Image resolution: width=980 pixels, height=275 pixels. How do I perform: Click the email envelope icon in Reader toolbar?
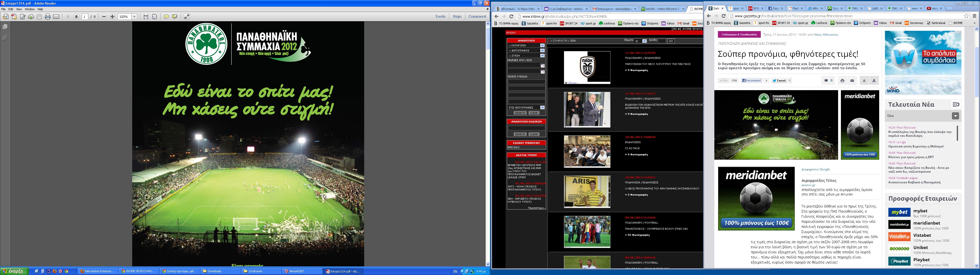pyautogui.click(x=56, y=17)
